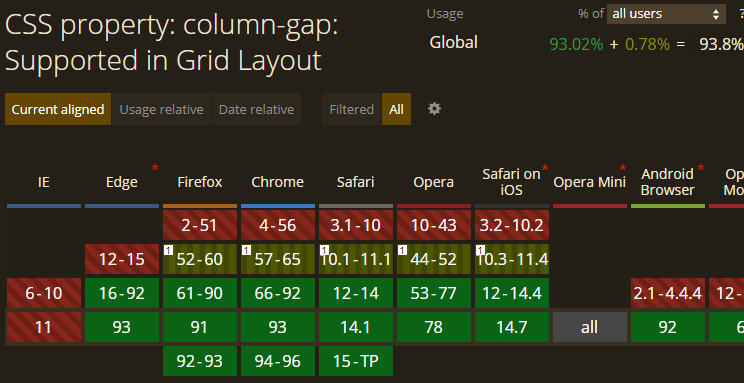This screenshot has height=383, width=744.
Task: Select the iOS Safari 10.3-11.4 cell
Action: click(x=512, y=259)
